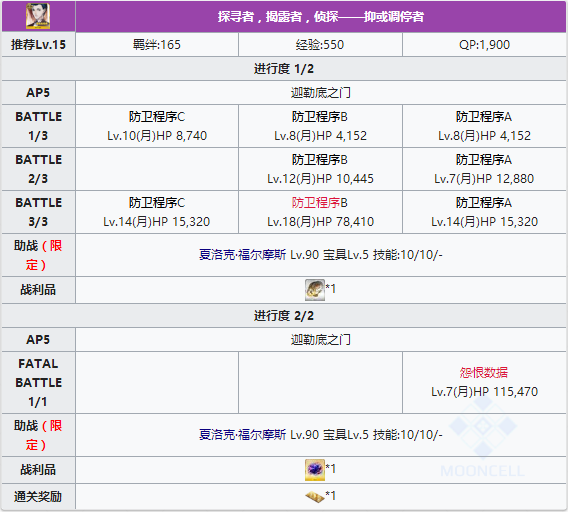Click 助战（限定）label in 进行度 1/2

pos(38,255)
